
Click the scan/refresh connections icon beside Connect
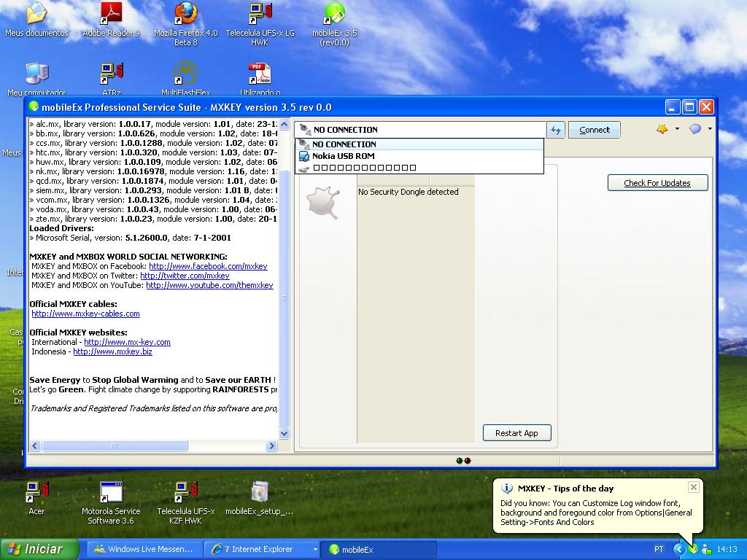[555, 130]
